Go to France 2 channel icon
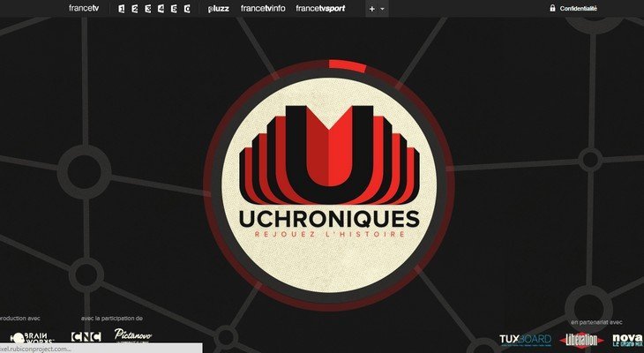 pos(134,9)
